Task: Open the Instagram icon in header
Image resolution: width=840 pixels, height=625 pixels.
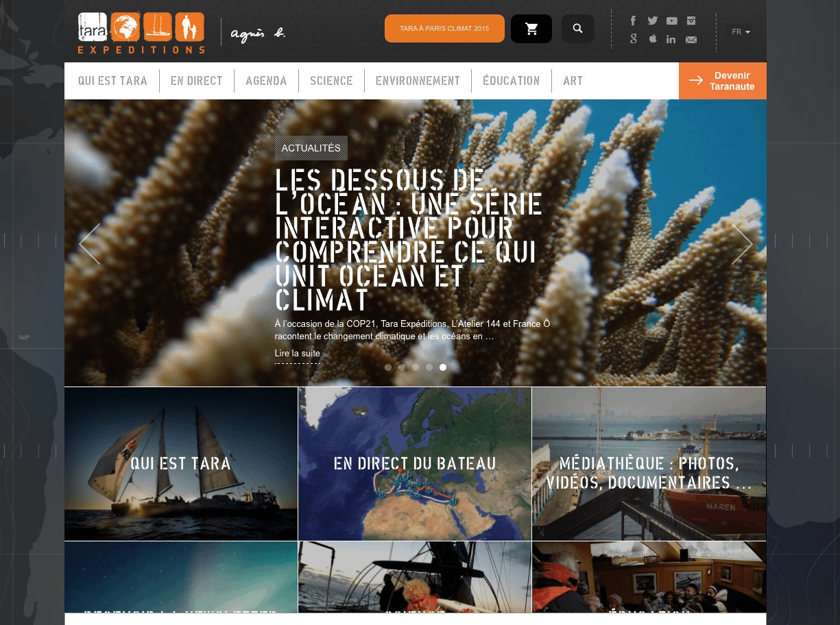Action: click(691, 21)
